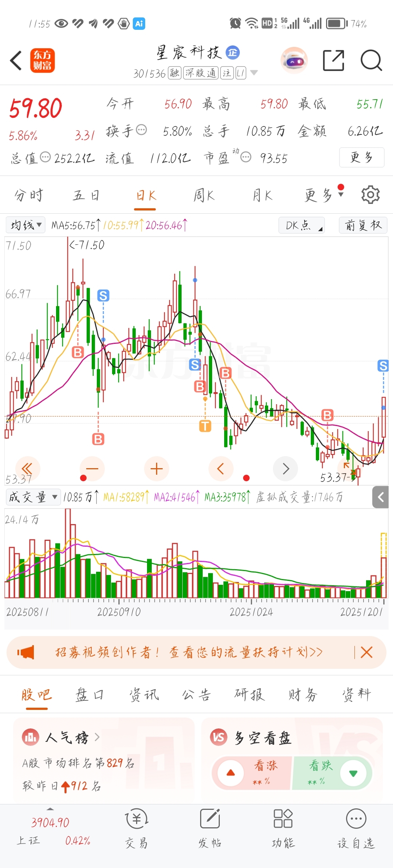This screenshot has height=868, width=393.
Task: Tap the VS 多空看盘 icon
Action: 219,737
